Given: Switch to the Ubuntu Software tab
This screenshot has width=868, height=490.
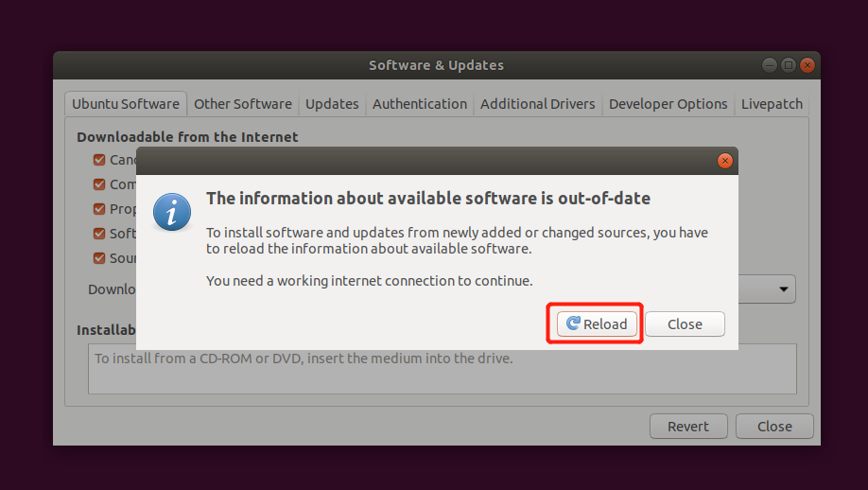Looking at the screenshot, I should click(x=126, y=103).
